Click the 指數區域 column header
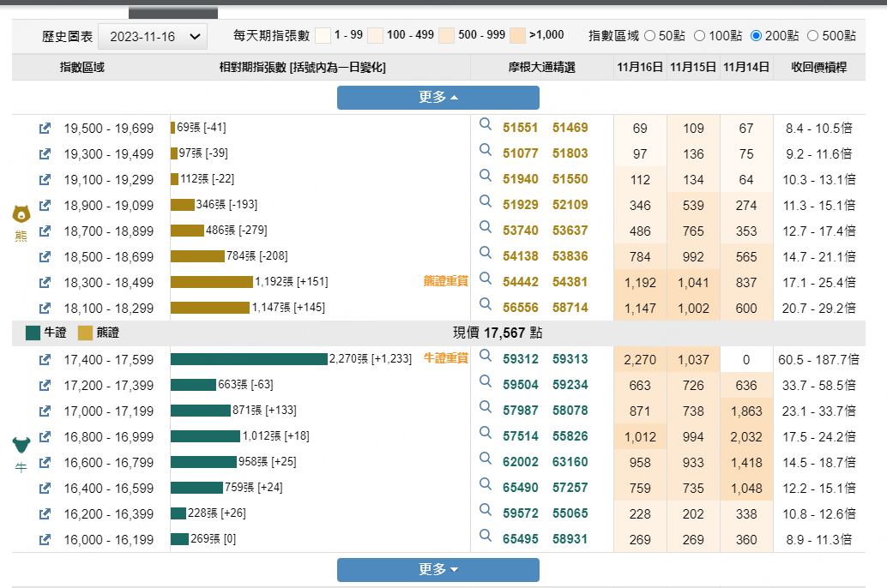The width and height of the screenshot is (887, 588). point(82,68)
